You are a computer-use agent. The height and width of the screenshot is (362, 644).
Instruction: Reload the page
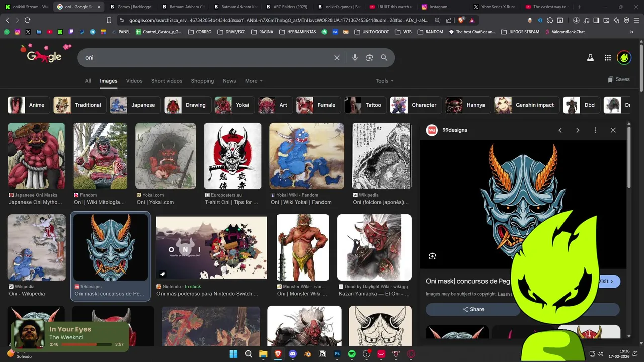pyautogui.click(x=27, y=20)
